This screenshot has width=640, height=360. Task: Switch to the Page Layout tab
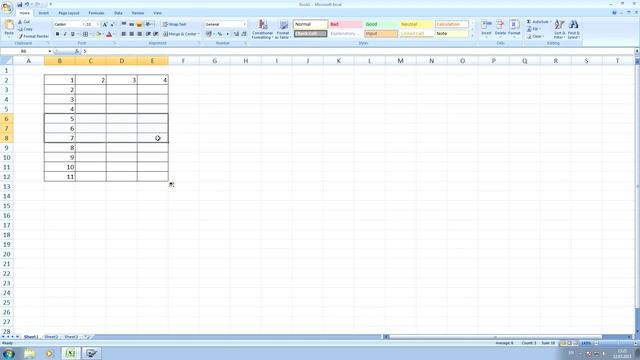69,13
